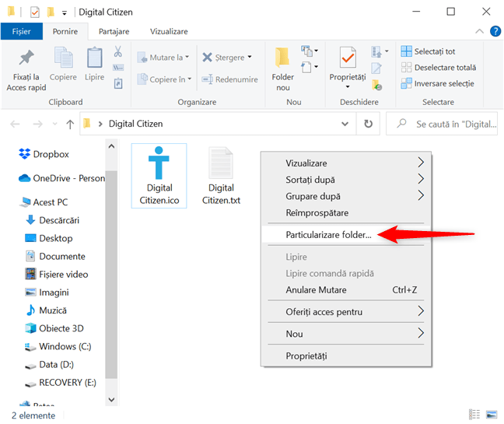
Task: Click the forward navigation arrow
Action: point(37,124)
